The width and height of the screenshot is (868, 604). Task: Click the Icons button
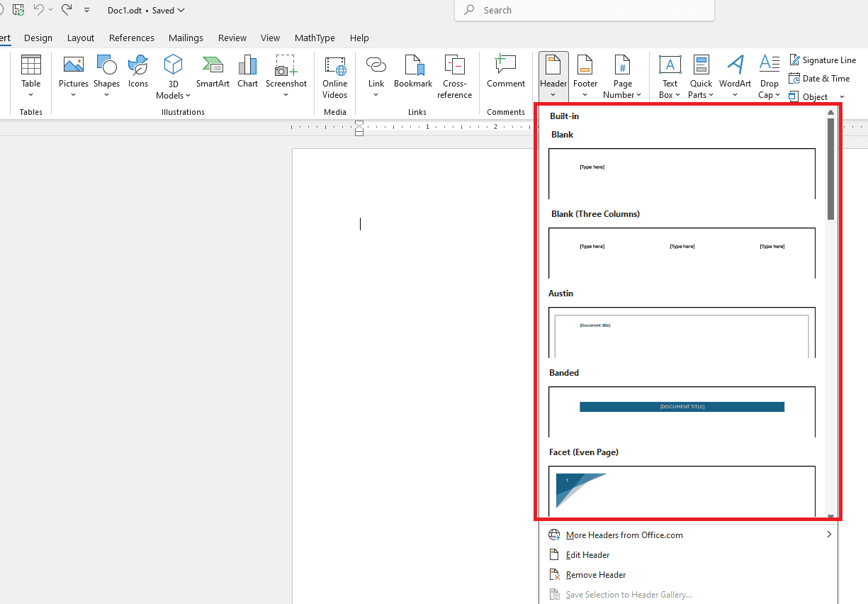(138, 71)
